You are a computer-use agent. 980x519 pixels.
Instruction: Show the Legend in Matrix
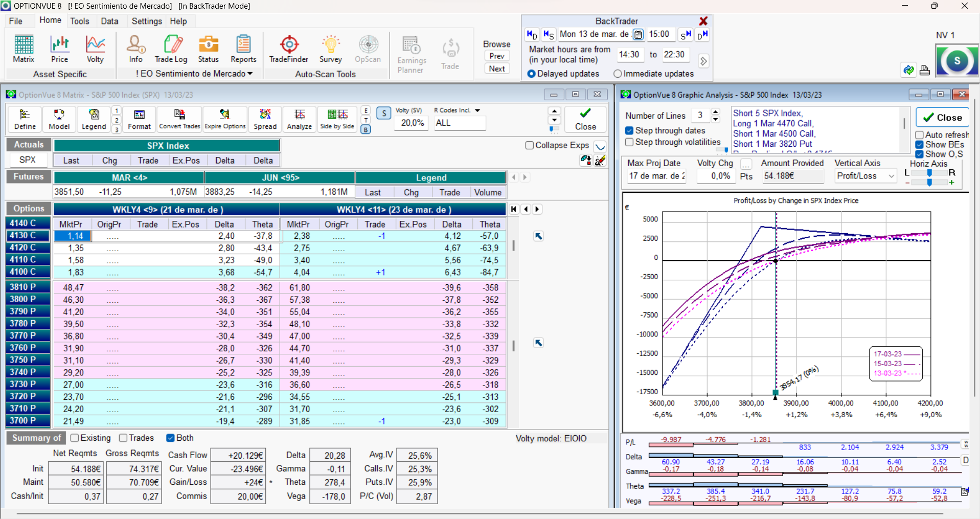(94, 120)
